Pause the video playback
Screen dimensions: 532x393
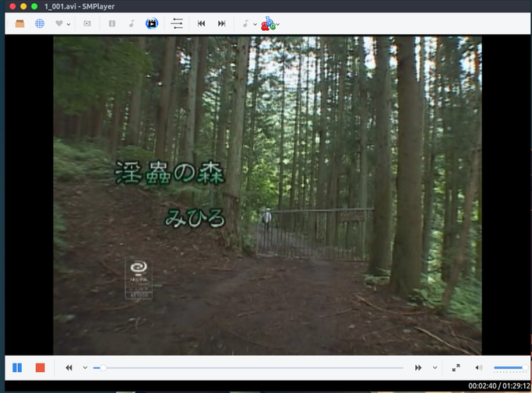[17, 367]
